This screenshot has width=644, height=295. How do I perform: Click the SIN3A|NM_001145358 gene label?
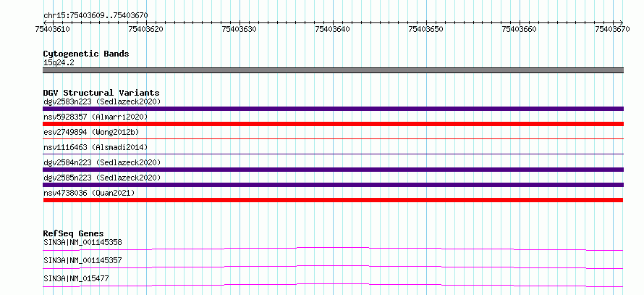82,242
